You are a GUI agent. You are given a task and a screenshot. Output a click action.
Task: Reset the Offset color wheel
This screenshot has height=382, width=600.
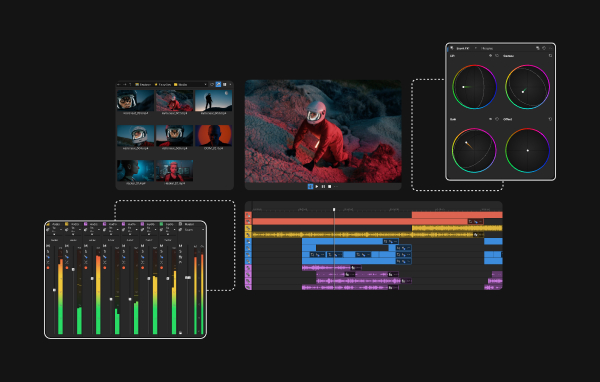point(550,119)
